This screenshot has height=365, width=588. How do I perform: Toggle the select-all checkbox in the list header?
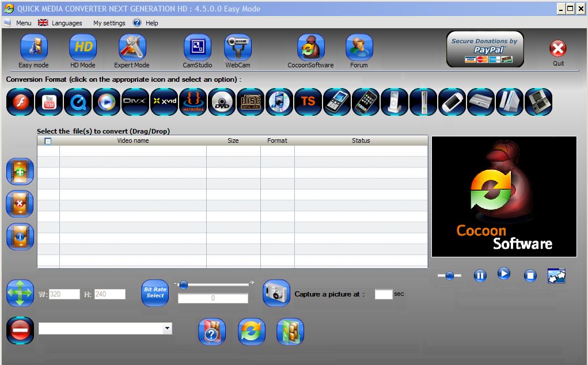pos(48,140)
